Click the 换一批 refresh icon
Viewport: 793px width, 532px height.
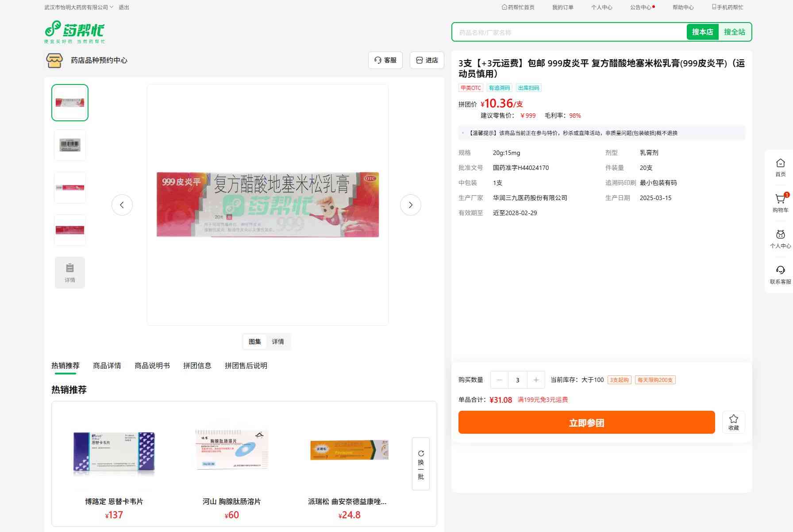[x=421, y=454]
